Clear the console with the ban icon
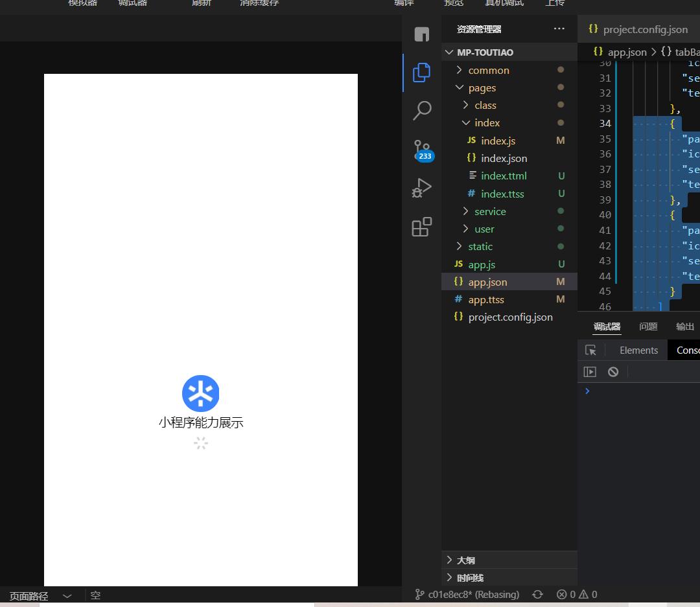 (x=613, y=372)
